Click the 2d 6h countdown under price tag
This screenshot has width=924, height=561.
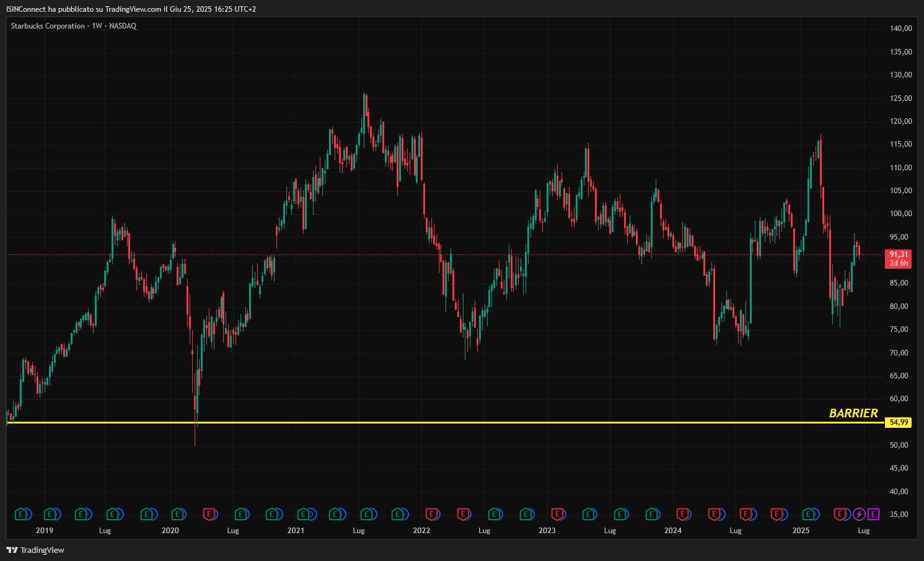click(899, 263)
